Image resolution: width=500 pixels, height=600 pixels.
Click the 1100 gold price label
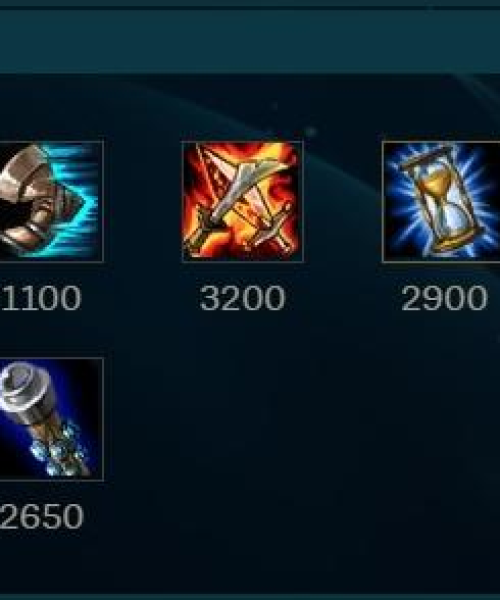coord(41,298)
